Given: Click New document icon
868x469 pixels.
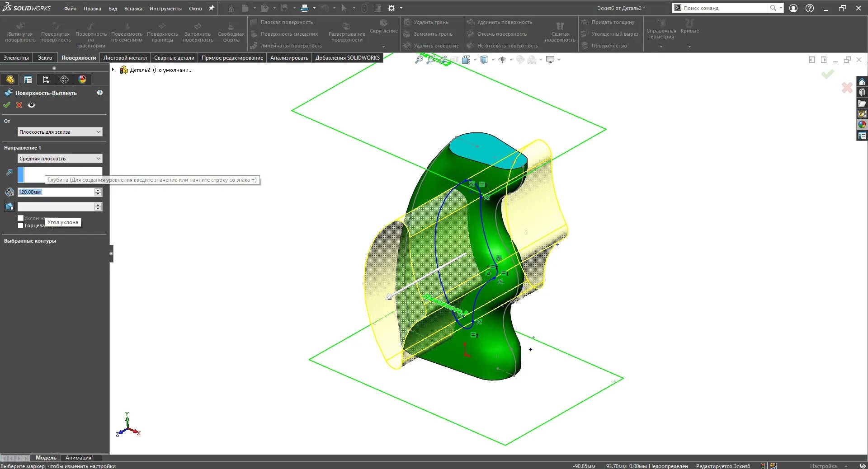Looking at the screenshot, I should point(245,8).
